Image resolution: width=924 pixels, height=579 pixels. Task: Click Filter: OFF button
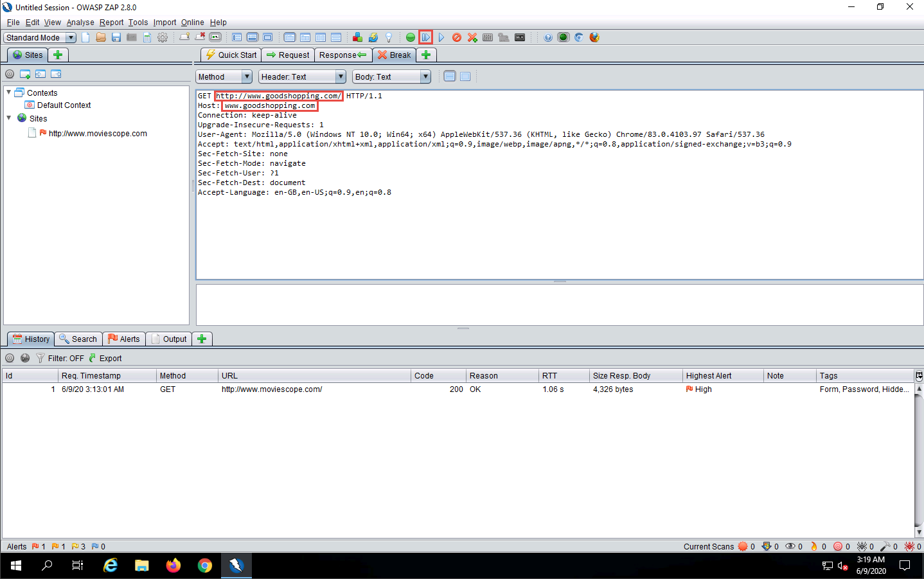click(x=60, y=358)
